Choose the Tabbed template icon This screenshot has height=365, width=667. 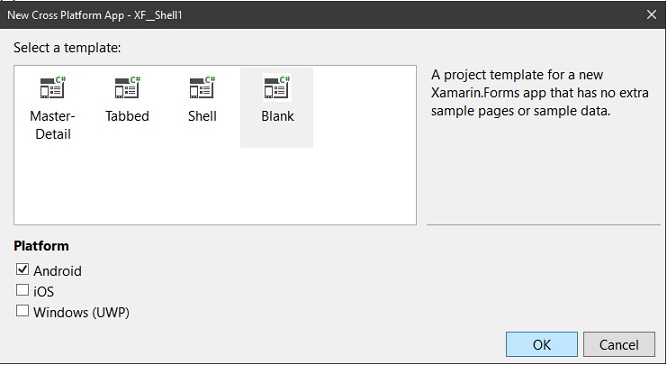tap(127, 87)
